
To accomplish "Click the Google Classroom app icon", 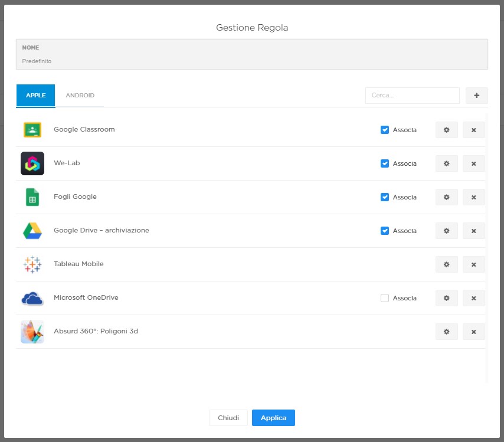I will (x=32, y=130).
